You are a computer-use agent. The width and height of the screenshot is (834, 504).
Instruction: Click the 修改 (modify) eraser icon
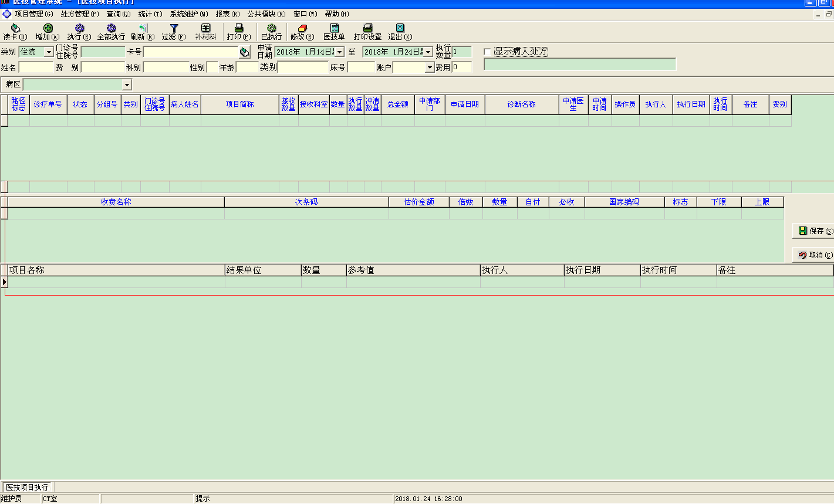302,28
